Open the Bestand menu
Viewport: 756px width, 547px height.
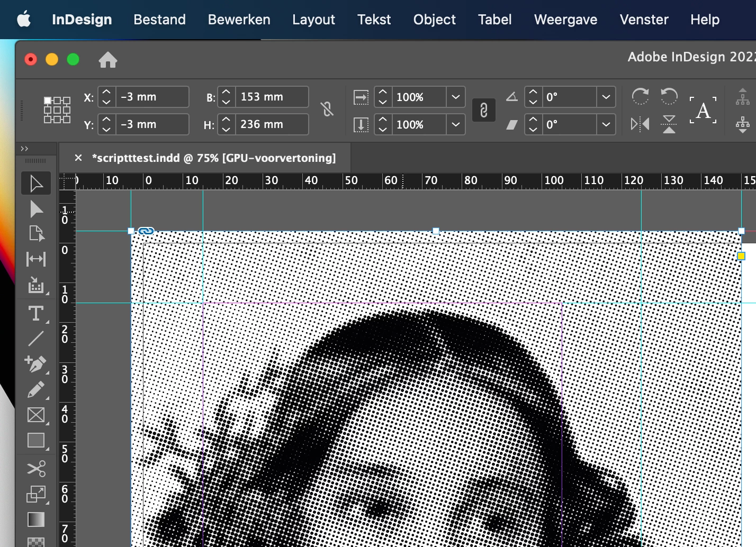pyautogui.click(x=159, y=20)
